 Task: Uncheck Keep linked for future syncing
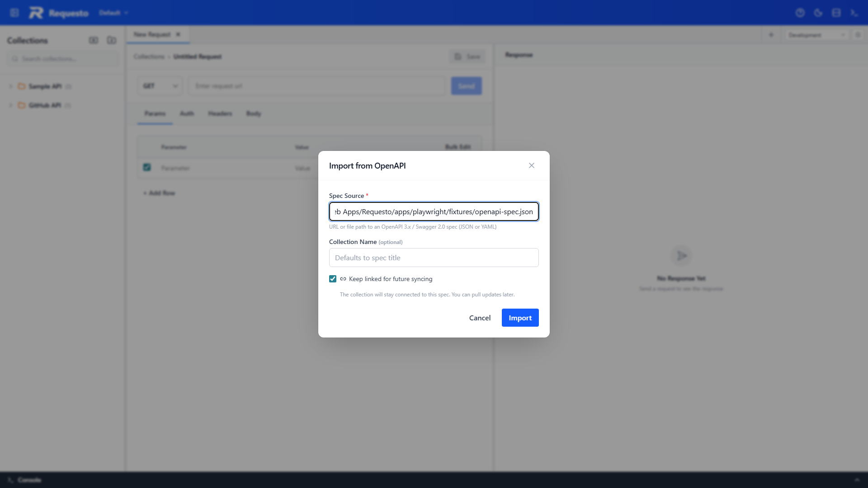click(333, 279)
